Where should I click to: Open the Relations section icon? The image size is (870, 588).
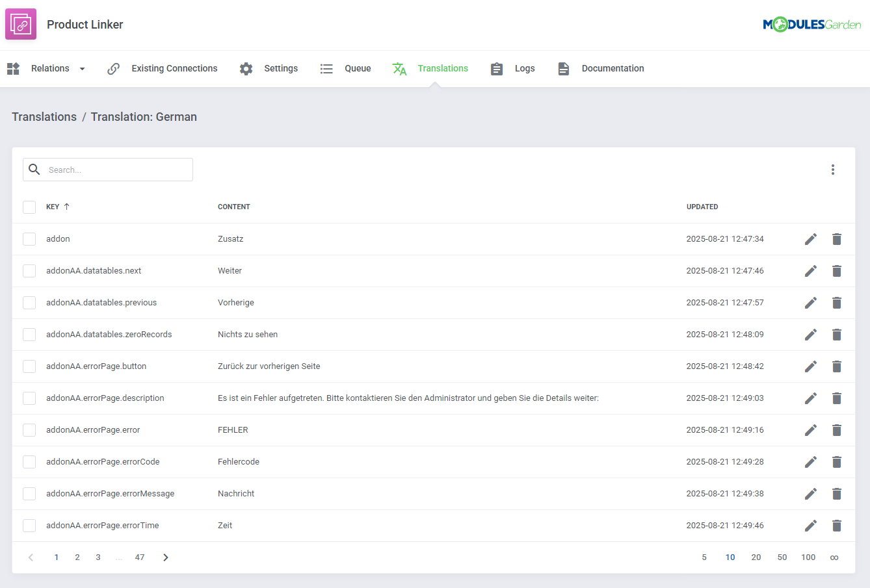pyautogui.click(x=13, y=68)
